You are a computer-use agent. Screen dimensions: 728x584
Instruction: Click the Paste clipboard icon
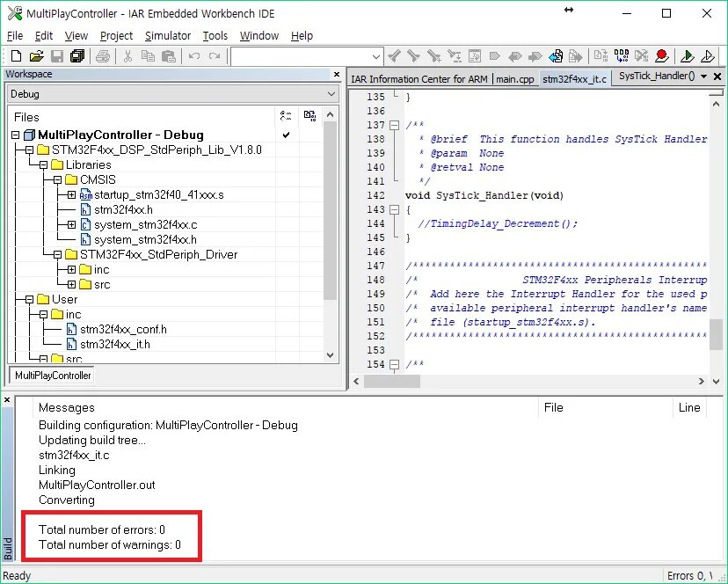[x=169, y=56]
